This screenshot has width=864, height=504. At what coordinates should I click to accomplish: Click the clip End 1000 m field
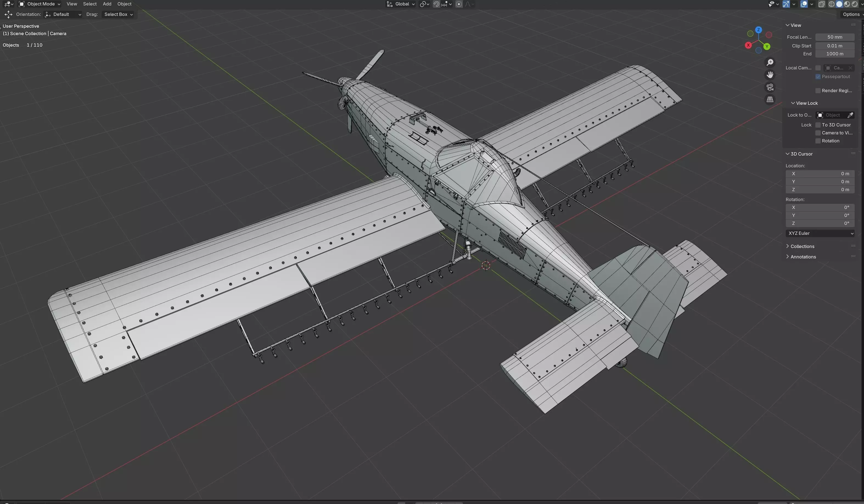pyautogui.click(x=835, y=54)
